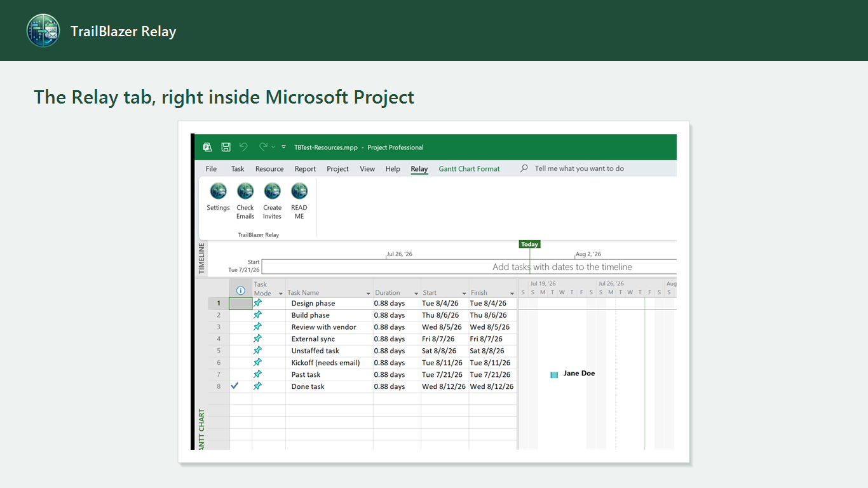Select the External sync task name cell

pyautogui.click(x=329, y=339)
